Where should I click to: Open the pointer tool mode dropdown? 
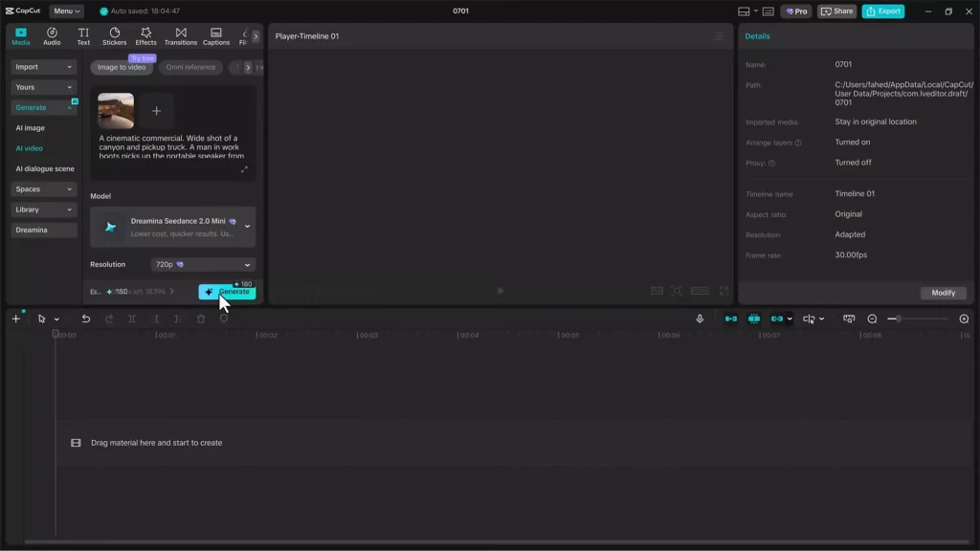(x=56, y=320)
